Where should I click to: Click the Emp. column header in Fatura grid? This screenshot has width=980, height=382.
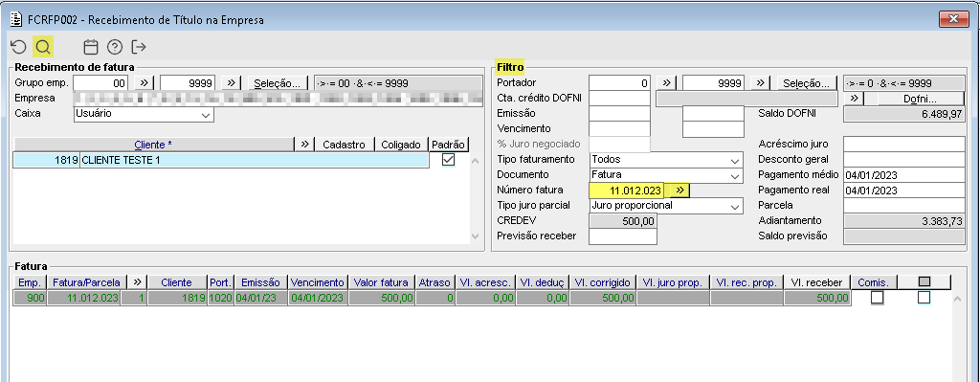click(x=30, y=282)
